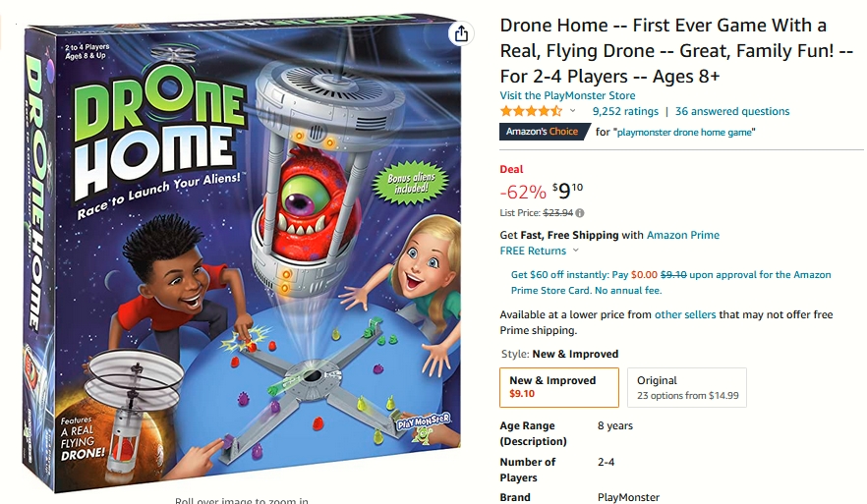Click the Amazon's Choice badge

pos(545,132)
